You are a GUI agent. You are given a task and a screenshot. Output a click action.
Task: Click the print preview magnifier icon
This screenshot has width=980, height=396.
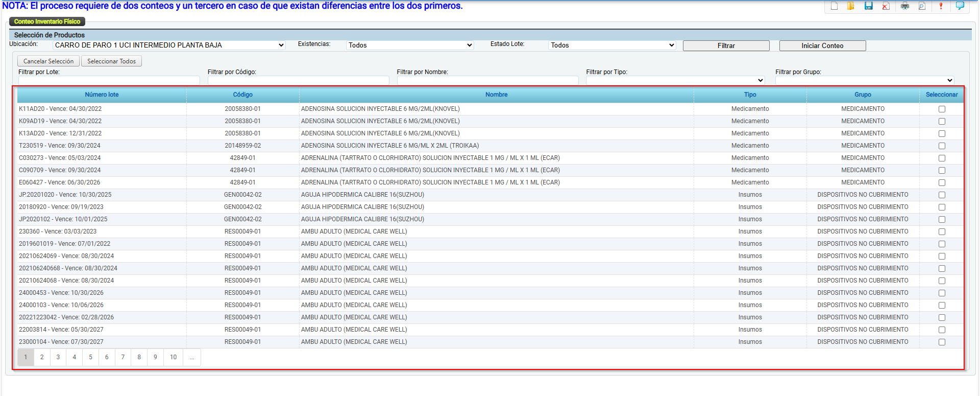tap(922, 6)
